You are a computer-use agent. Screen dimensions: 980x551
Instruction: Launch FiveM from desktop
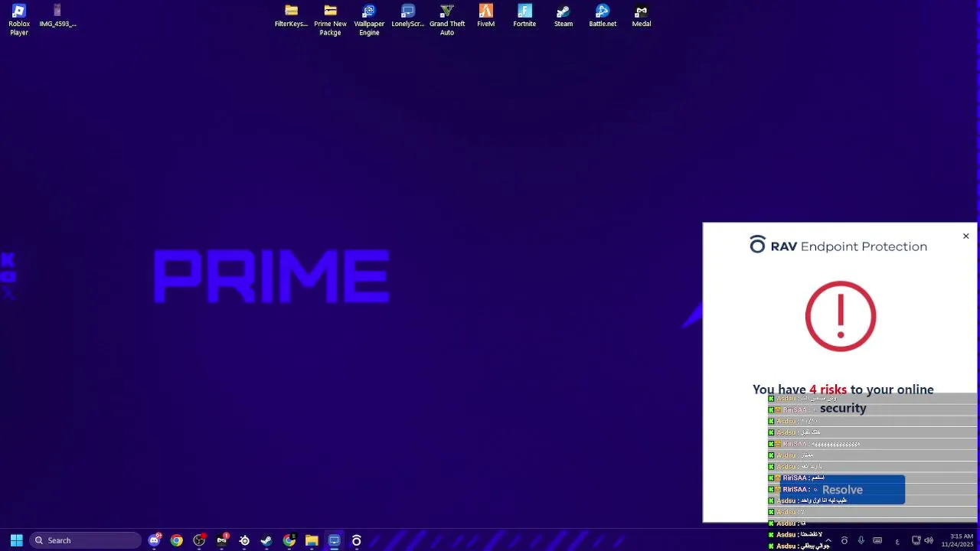click(x=485, y=16)
